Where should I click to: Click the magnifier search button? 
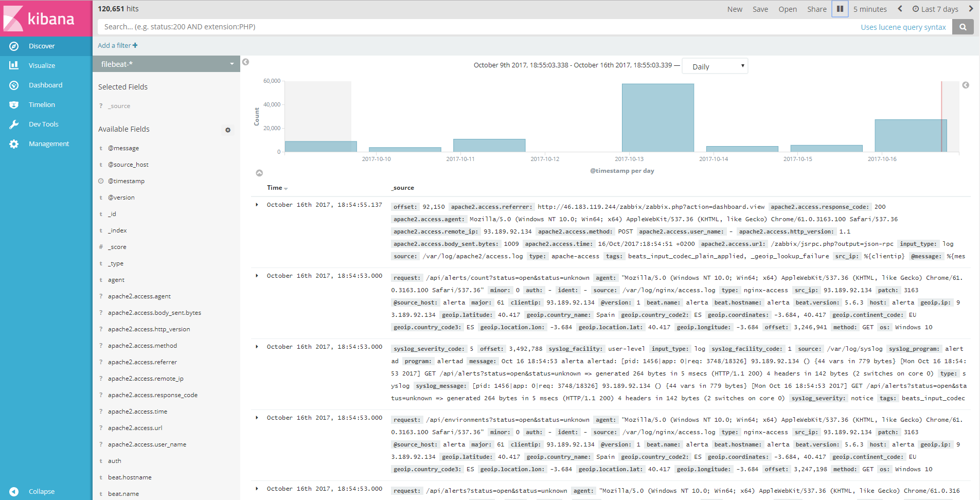(x=963, y=27)
